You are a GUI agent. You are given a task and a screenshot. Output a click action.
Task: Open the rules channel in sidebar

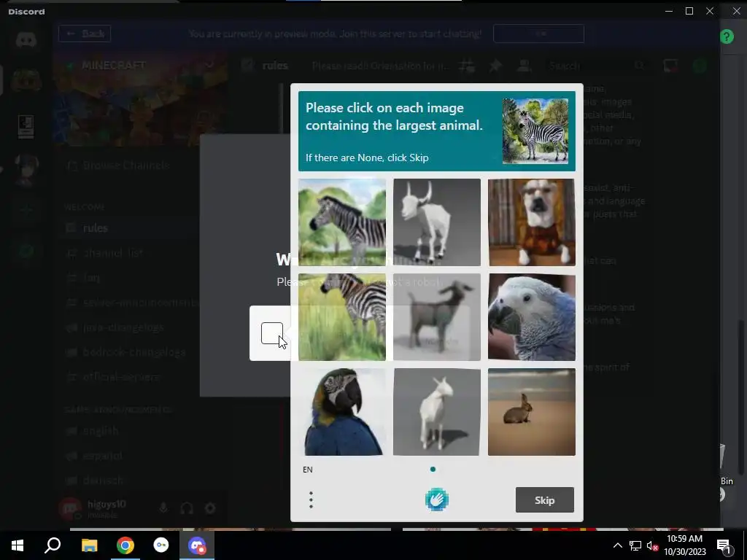96,228
